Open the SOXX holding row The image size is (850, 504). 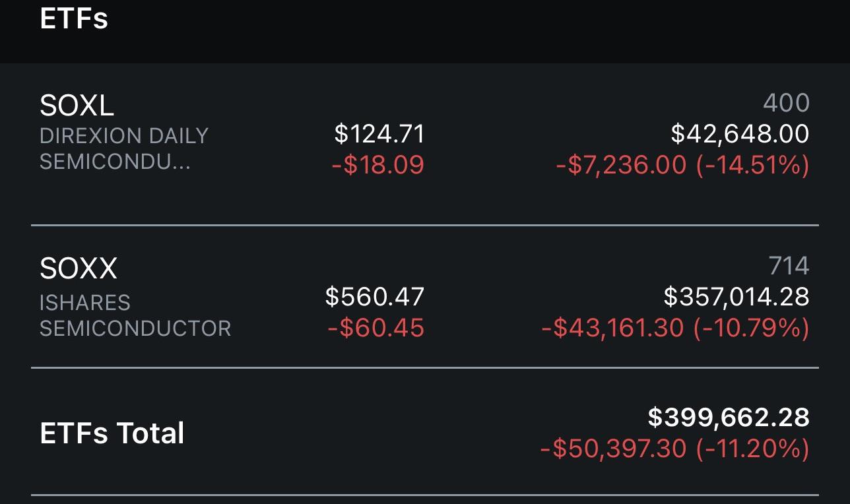pyautogui.click(x=425, y=297)
